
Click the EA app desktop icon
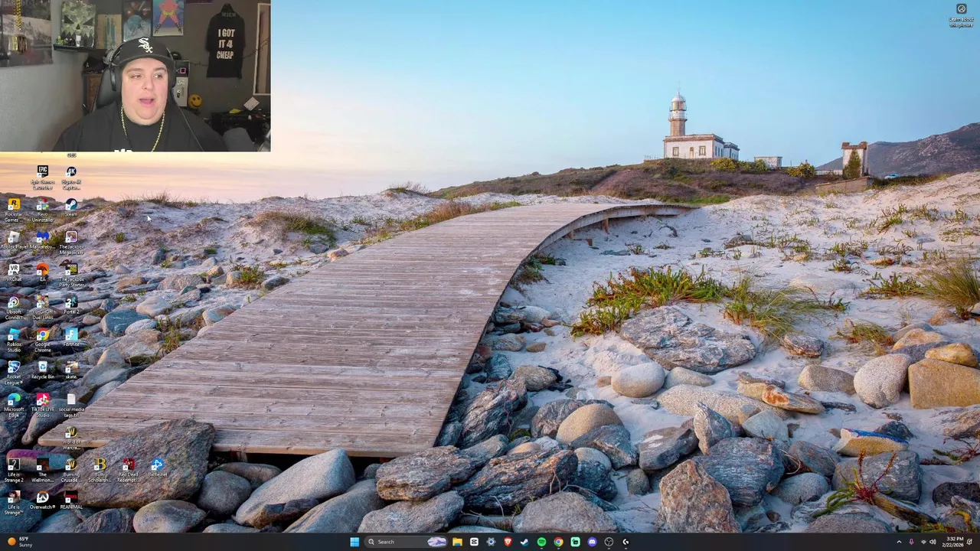[42, 273]
